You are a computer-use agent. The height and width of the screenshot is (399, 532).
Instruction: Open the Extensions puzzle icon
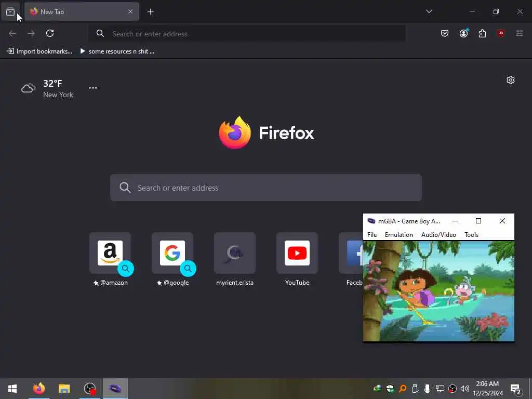pos(482,33)
